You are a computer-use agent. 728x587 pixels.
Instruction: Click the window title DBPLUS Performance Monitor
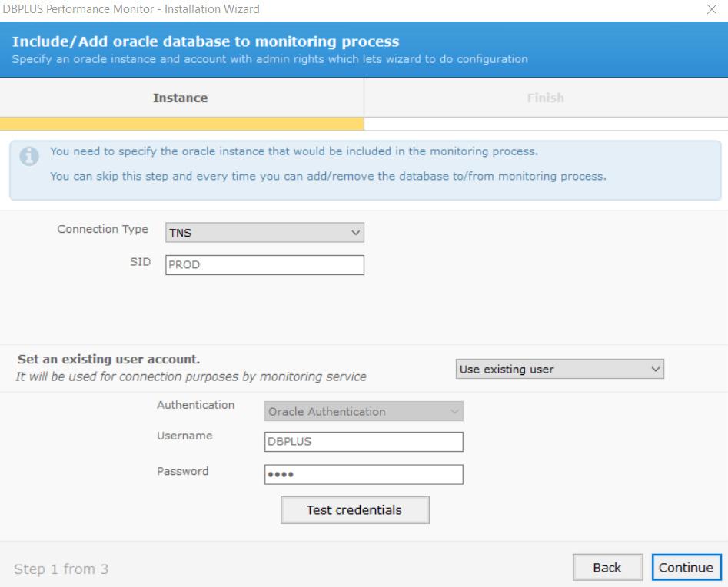(131, 9)
